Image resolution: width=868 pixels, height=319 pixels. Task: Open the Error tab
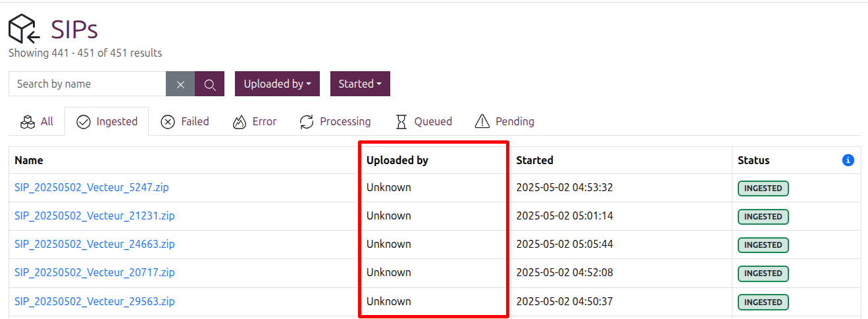pyautogui.click(x=255, y=121)
